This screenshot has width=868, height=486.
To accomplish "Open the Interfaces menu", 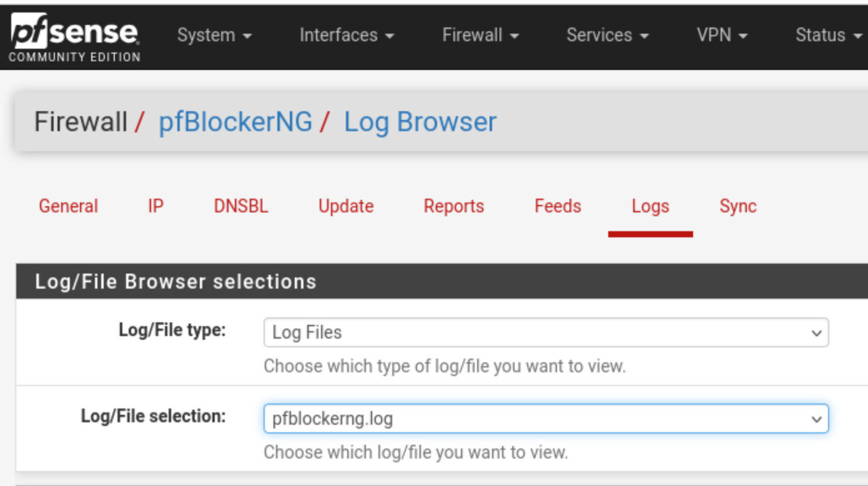I will coord(347,35).
